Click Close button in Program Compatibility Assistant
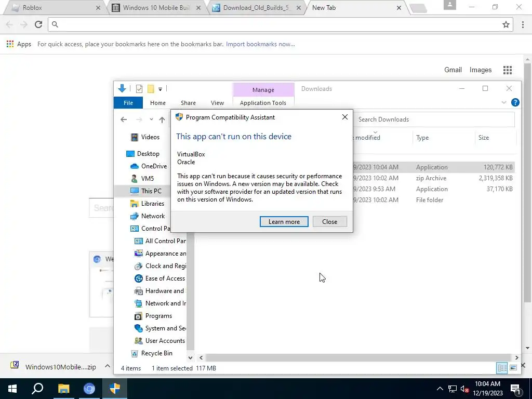The image size is (532, 399). (329, 221)
